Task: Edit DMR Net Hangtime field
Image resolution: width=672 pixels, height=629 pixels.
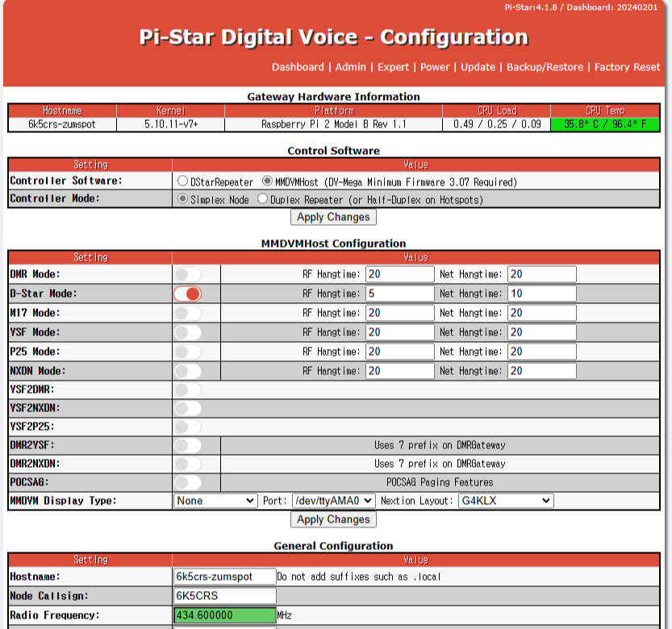Action: click(542, 274)
